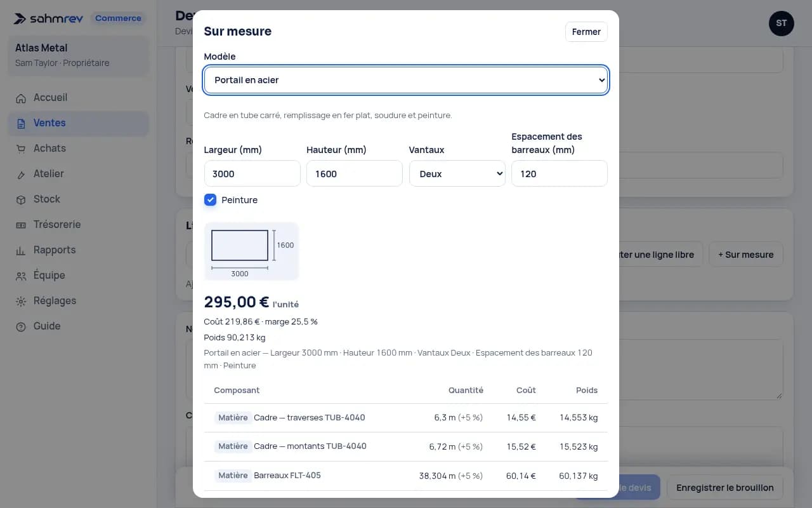The height and width of the screenshot is (508, 812).
Task: Click the Rapports chart icon
Action: coord(21,250)
